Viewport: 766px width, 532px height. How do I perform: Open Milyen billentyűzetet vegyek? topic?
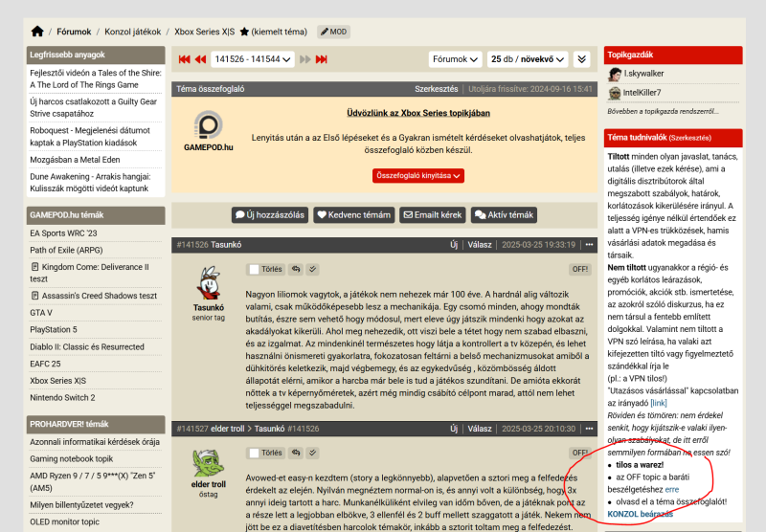81,505
